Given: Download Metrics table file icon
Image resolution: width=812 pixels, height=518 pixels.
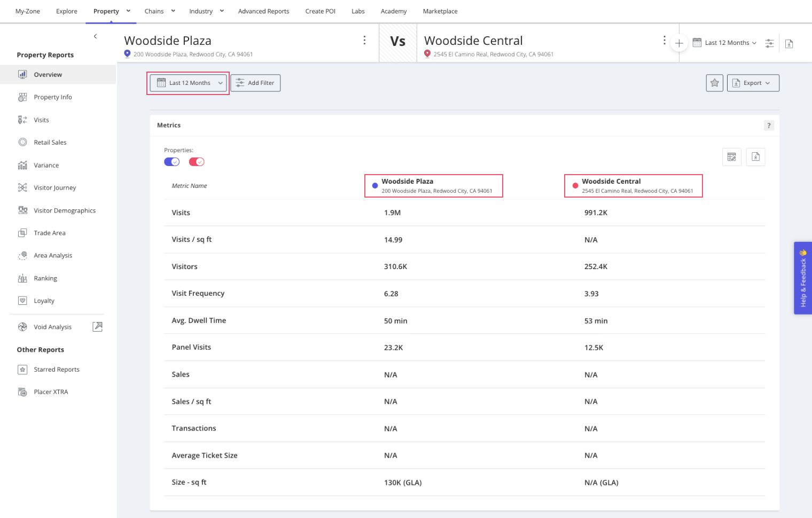Looking at the screenshot, I should pos(755,157).
